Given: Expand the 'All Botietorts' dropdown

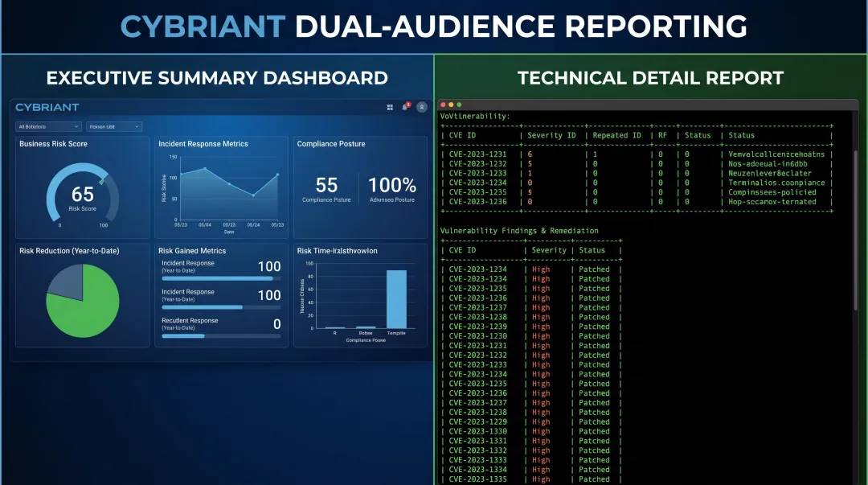Looking at the screenshot, I should point(49,126).
